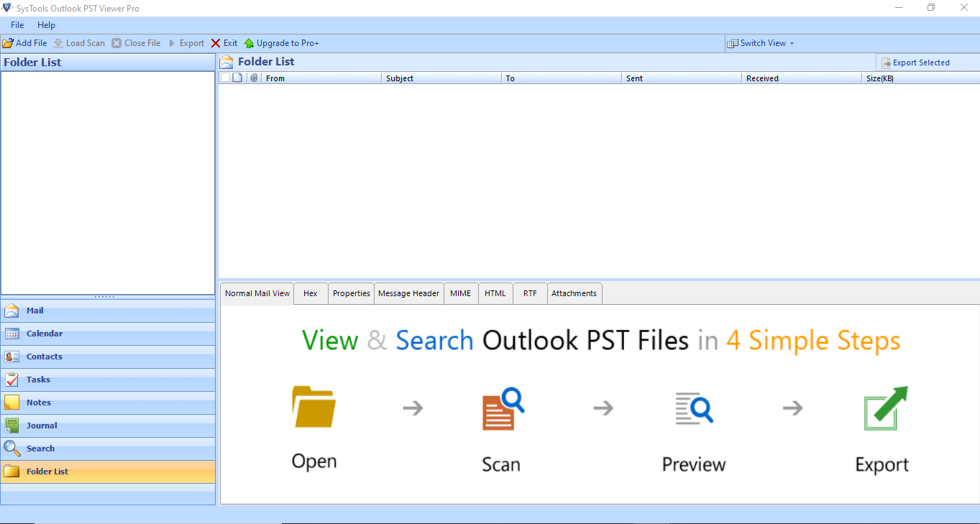Click the SysTools app icon in title bar
The height and width of the screenshot is (524, 980).
[7, 8]
